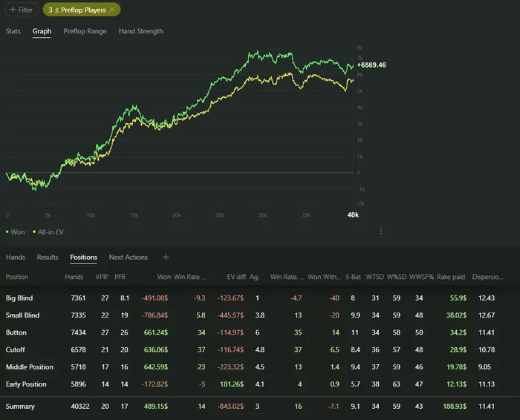Select the '3 ≤ Preflop Players' filter chip
520x420 pixels.
82,10
